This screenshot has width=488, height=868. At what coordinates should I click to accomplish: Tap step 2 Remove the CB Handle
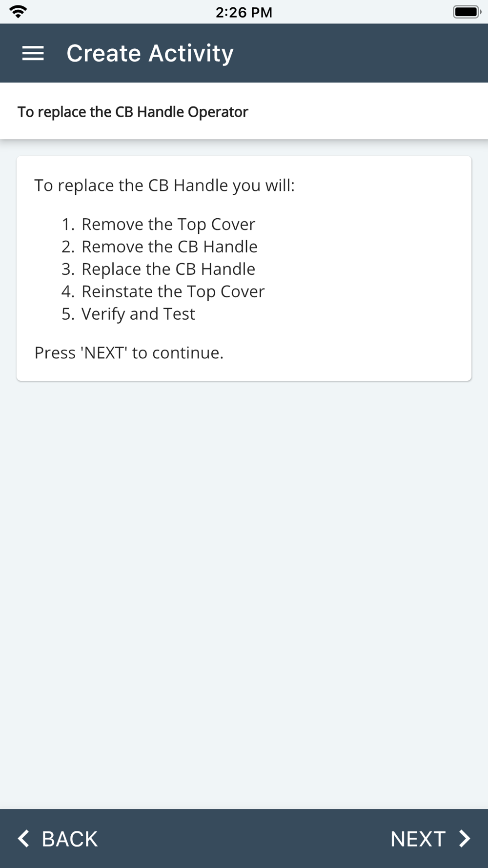(x=159, y=247)
